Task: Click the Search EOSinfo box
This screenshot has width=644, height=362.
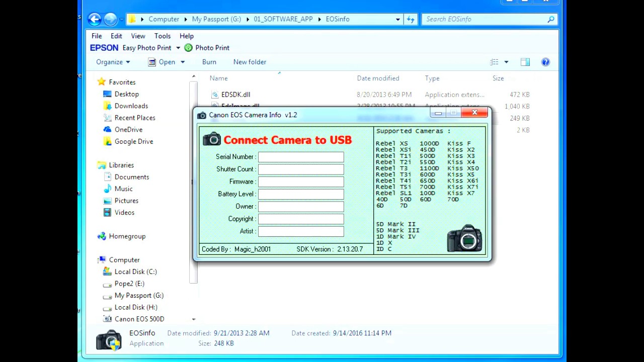Action: tap(483, 19)
